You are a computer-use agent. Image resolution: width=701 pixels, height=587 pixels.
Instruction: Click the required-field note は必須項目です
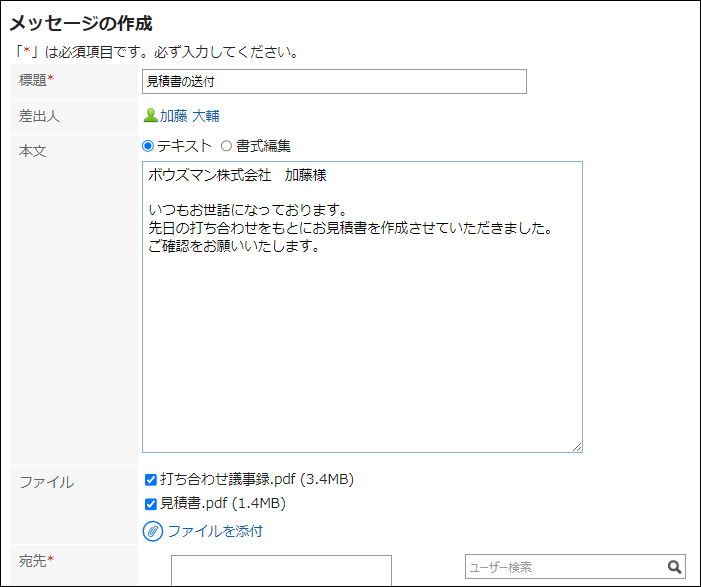(156, 52)
